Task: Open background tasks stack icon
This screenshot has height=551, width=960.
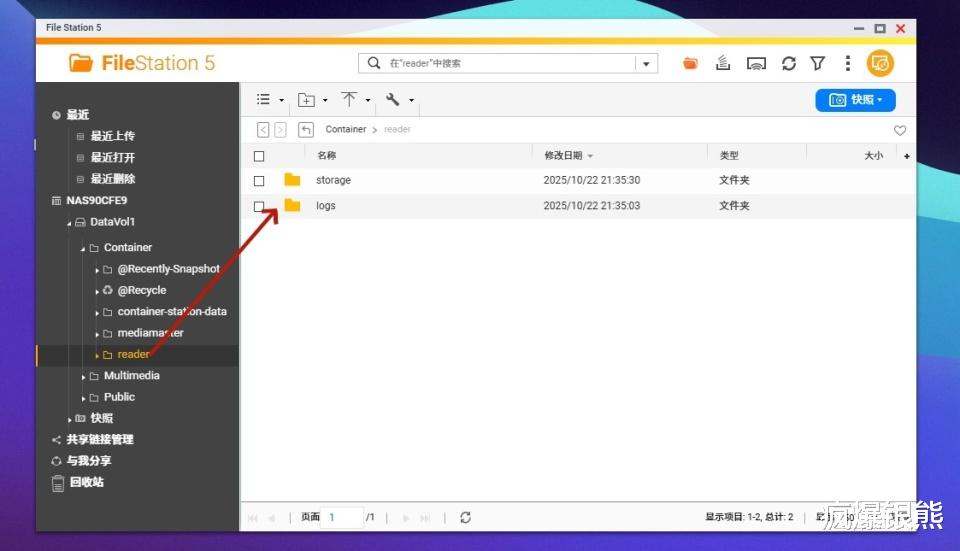Action: click(723, 63)
